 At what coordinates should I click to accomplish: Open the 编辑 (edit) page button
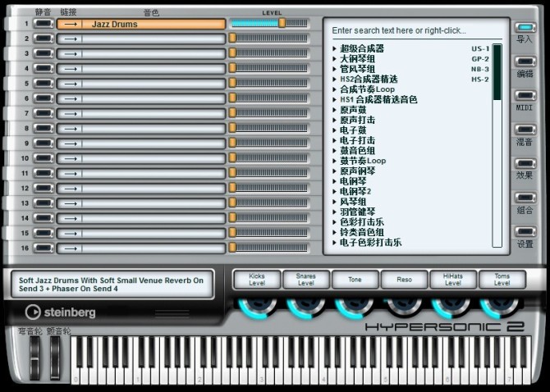click(525, 62)
